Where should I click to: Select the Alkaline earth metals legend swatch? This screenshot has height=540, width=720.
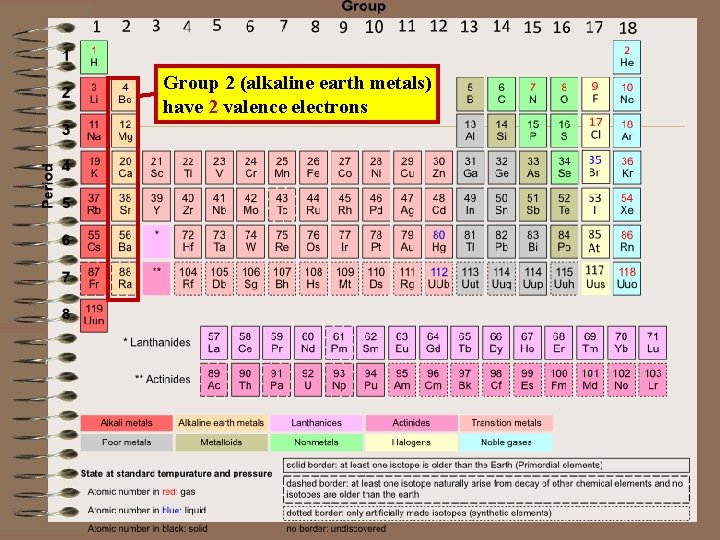click(221, 423)
